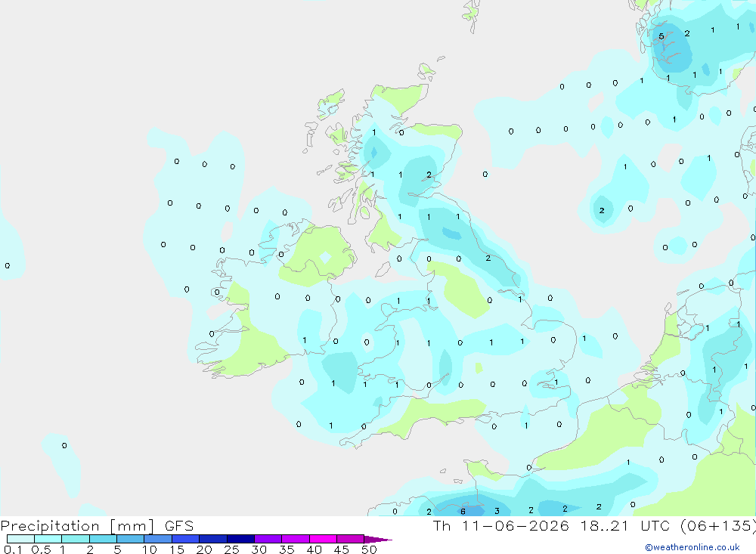Click the "(06+135)" forecast run text

[x=718, y=526]
